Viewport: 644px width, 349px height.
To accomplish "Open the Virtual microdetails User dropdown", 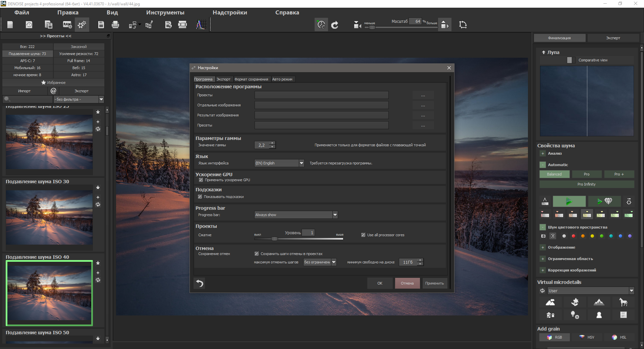I will point(591,291).
